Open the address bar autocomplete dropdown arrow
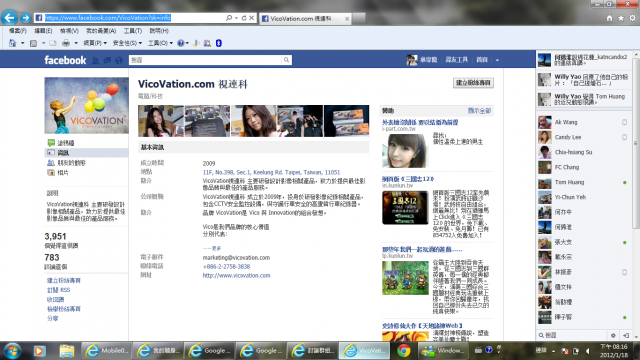Screen dimensions: 640x360 [x=236, y=18]
